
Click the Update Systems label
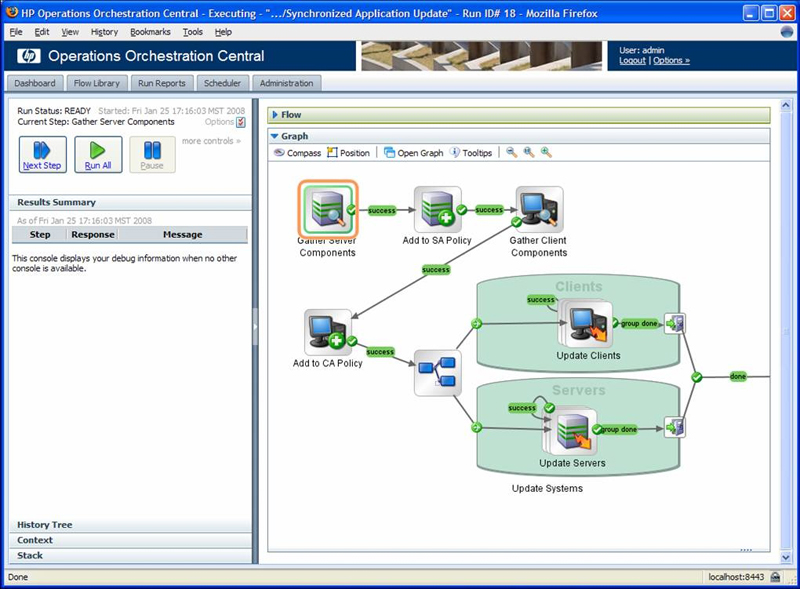pyautogui.click(x=547, y=488)
